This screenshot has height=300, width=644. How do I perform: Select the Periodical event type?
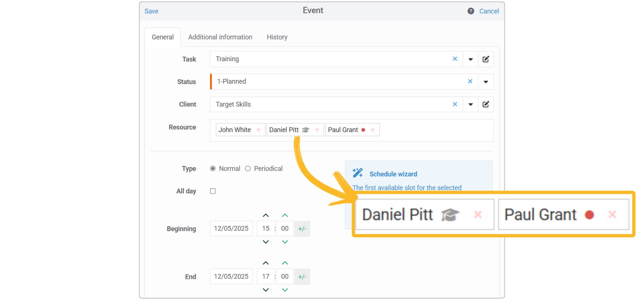248,168
